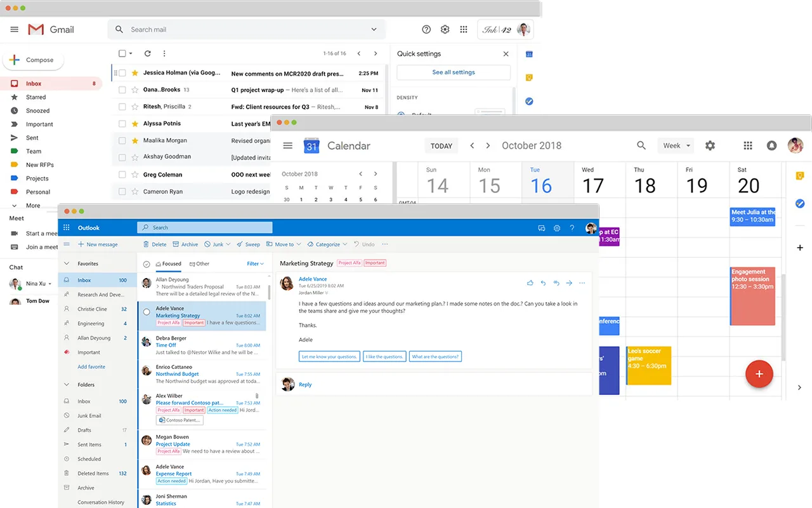The image size is (812, 508).
Task: Switch to the Focused tab in Outlook
Action: [168, 264]
